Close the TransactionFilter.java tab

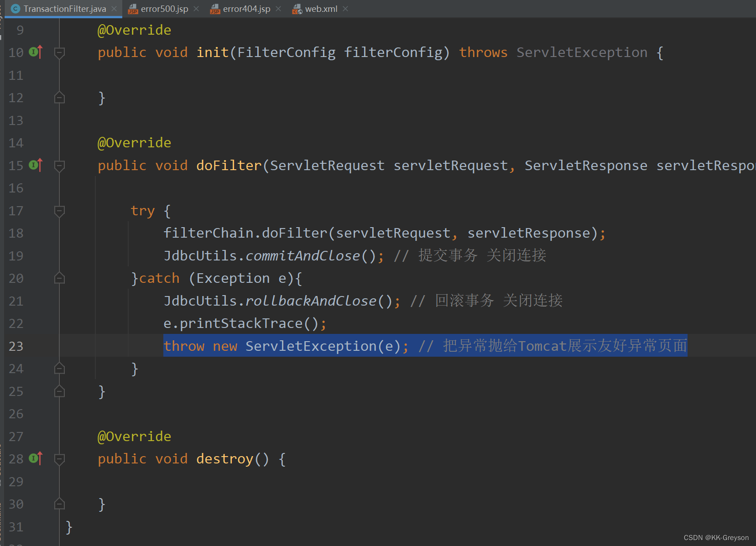pos(114,9)
